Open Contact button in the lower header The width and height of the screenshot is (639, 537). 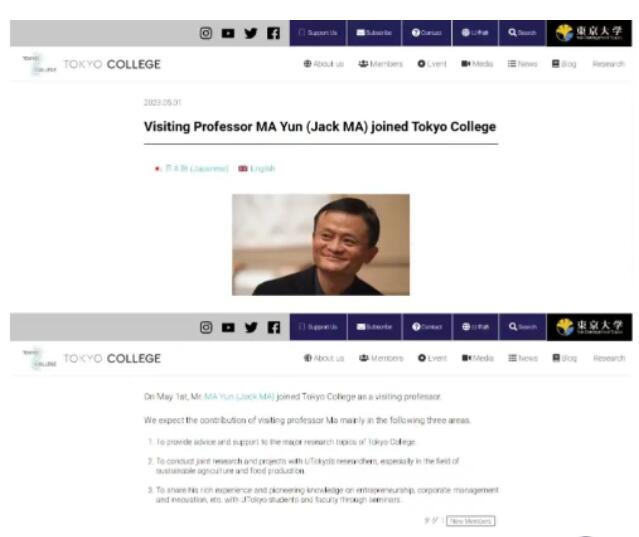[x=427, y=327]
